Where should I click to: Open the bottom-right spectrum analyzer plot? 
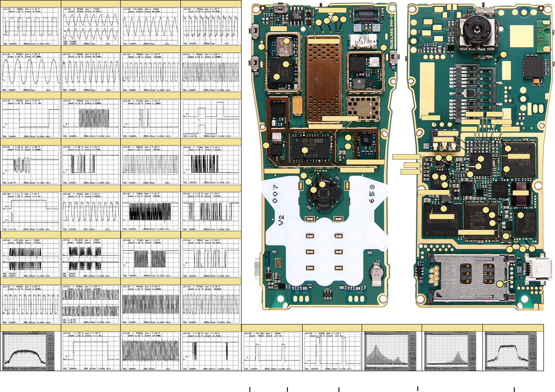[511, 351]
